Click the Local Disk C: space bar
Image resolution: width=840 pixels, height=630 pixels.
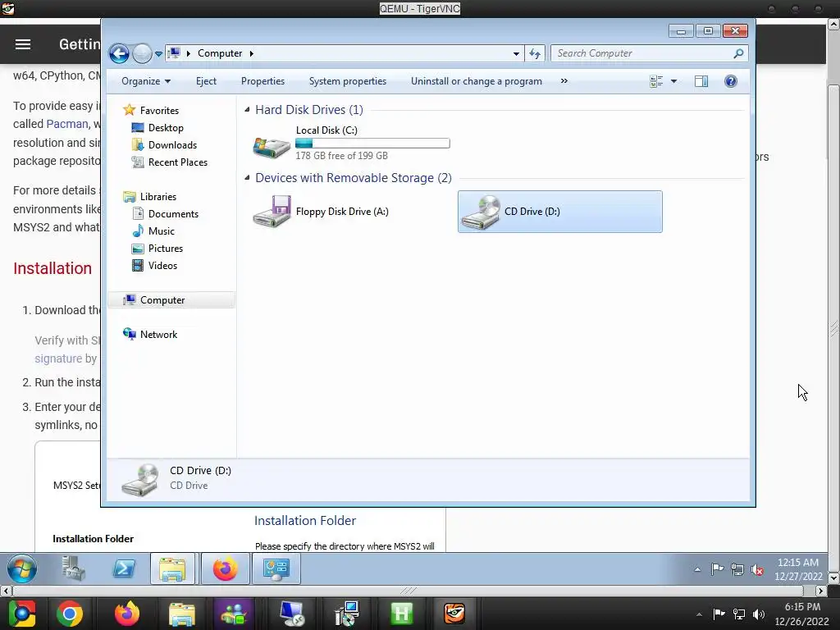(372, 143)
